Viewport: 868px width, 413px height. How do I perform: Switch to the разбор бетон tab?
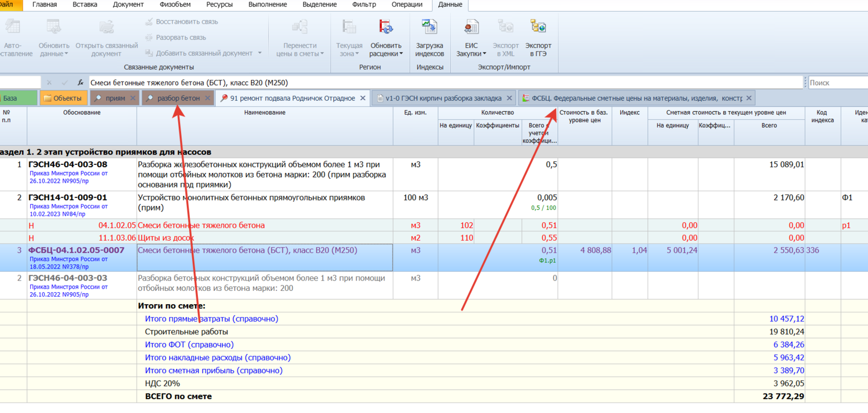[178, 98]
